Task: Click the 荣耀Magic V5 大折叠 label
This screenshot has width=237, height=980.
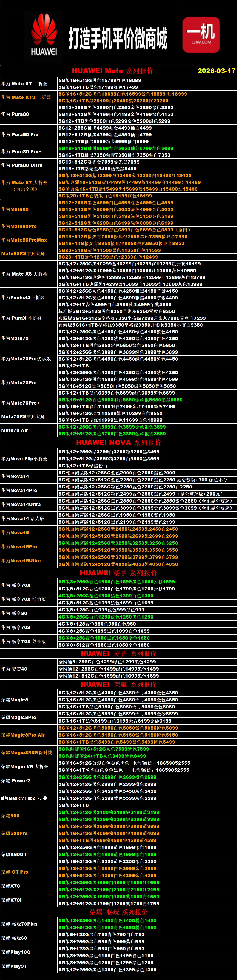Action: pyautogui.click(x=25, y=767)
